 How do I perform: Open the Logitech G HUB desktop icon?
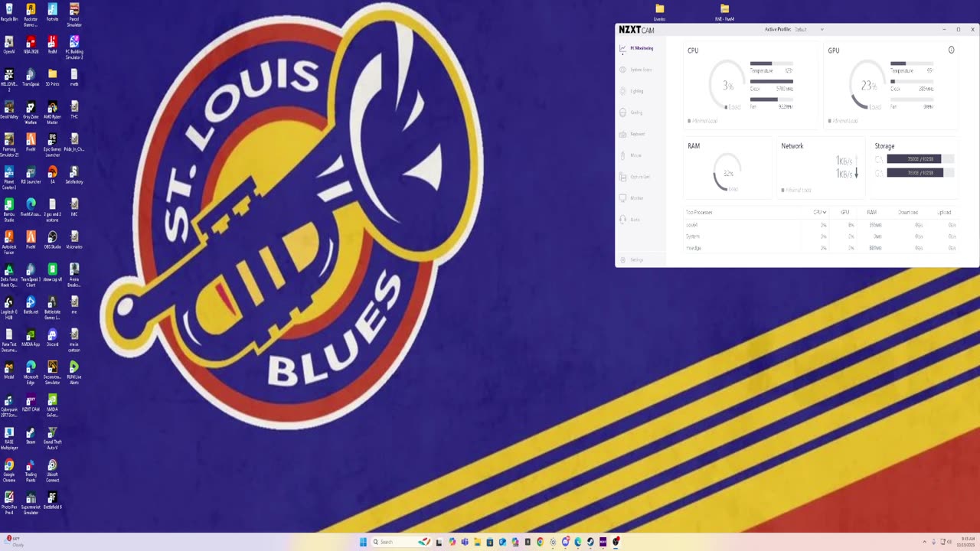(x=9, y=307)
